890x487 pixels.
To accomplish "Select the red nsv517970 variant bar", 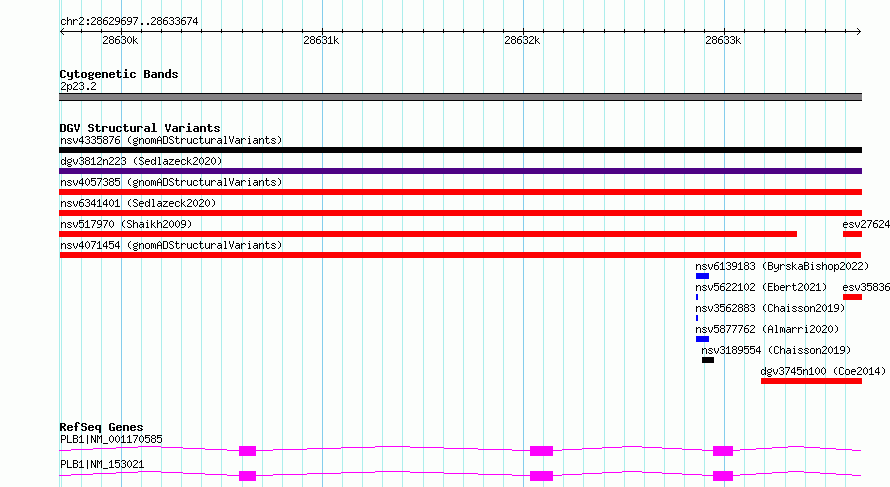I will [428, 234].
